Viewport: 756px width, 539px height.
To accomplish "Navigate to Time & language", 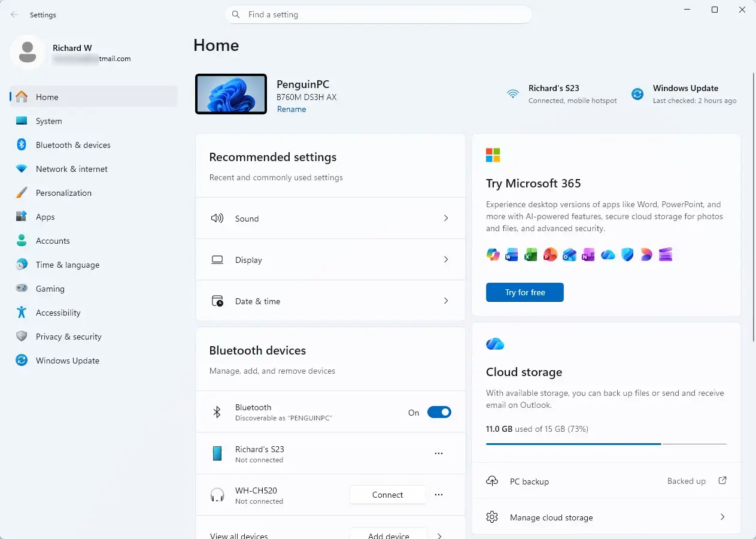I will point(94,265).
